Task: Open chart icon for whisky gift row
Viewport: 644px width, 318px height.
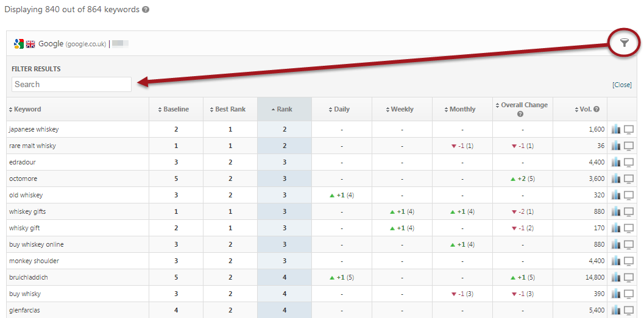Action: coord(615,228)
